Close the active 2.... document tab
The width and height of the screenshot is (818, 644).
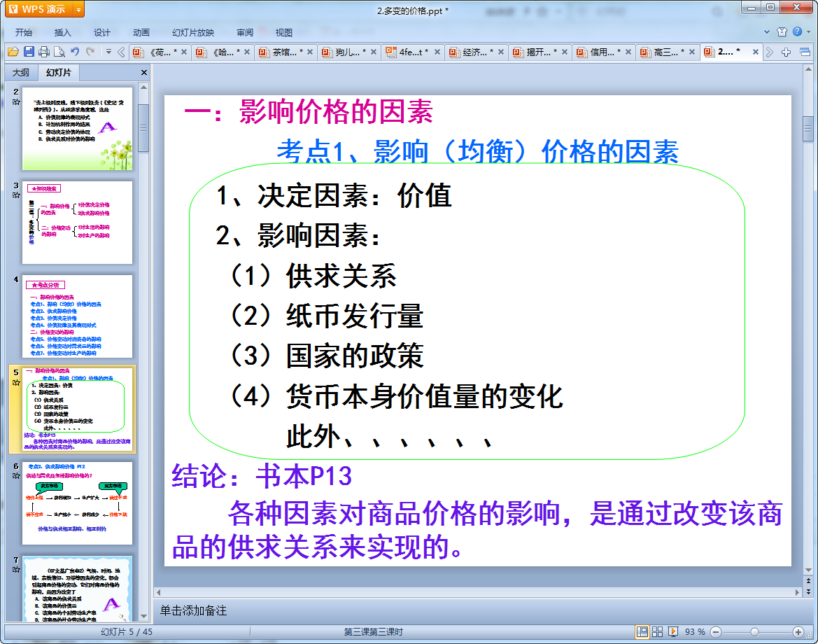[x=756, y=52]
